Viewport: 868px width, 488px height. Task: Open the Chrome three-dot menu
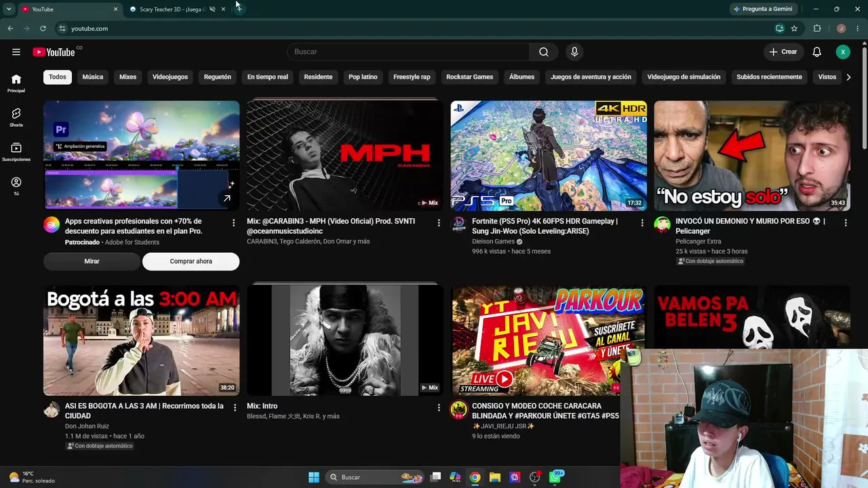pos(858,28)
